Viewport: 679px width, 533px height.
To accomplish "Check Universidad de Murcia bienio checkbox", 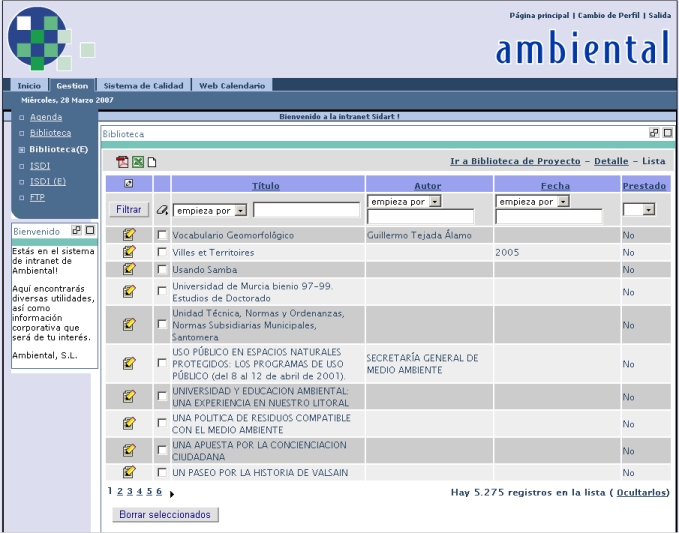I will [x=162, y=291].
